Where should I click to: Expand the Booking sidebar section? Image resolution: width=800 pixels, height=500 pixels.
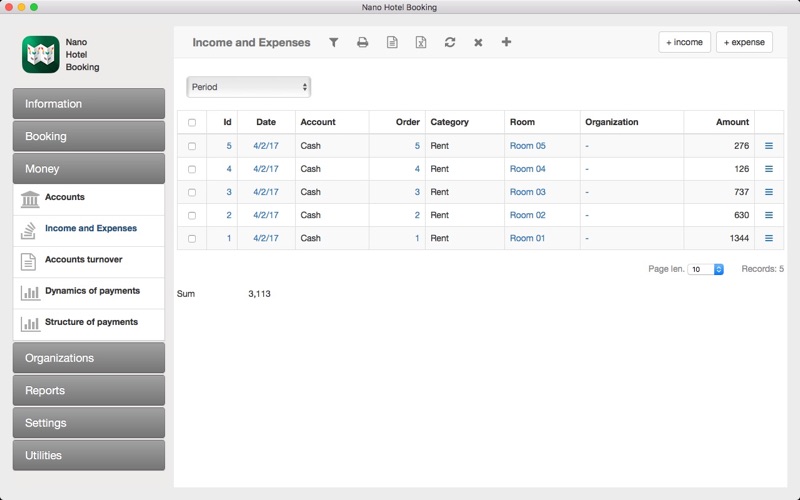click(x=89, y=136)
